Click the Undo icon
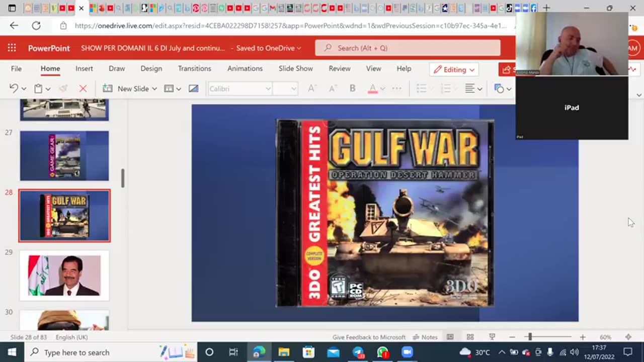 [x=14, y=88]
